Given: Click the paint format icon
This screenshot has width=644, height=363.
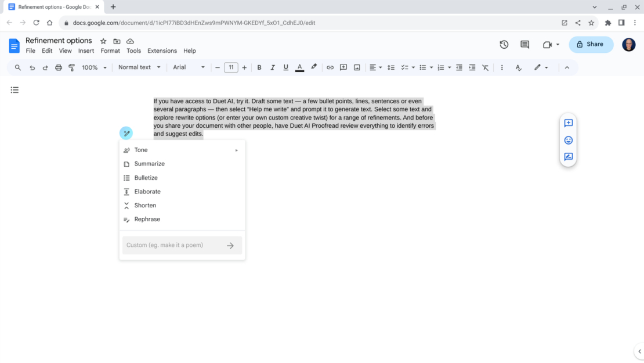Looking at the screenshot, I should tap(72, 67).
